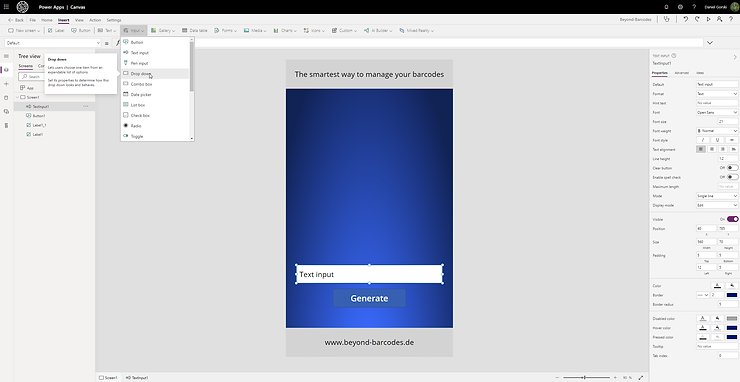
Task: Insert a Label from ribbon
Action: click(56, 30)
